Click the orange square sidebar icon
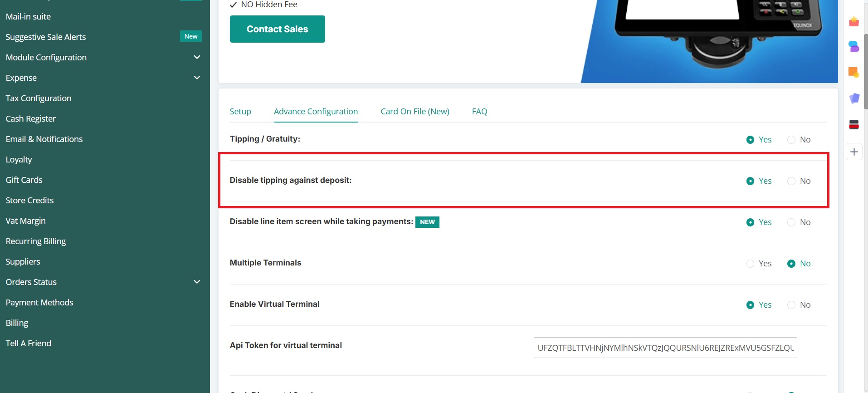 [x=854, y=72]
